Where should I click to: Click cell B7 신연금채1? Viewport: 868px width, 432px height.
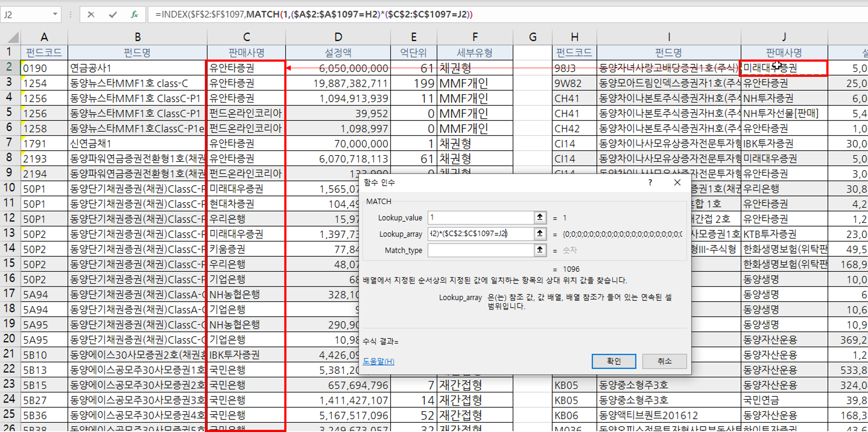point(138,143)
